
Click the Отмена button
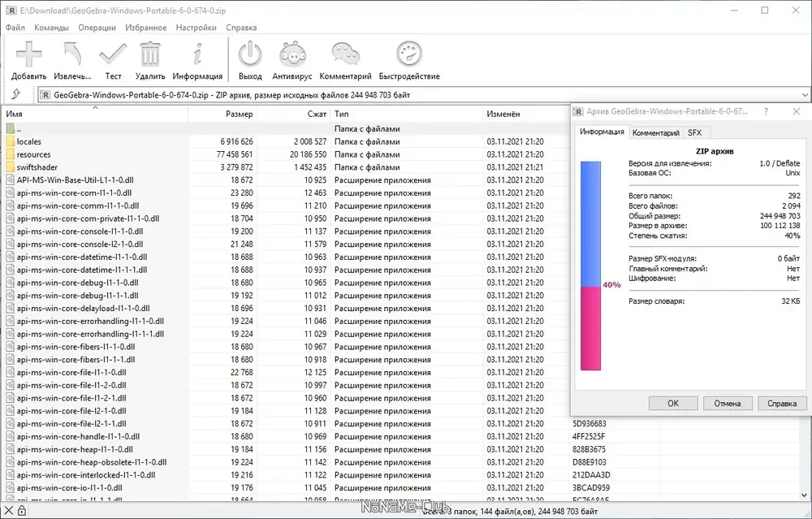[x=727, y=403]
